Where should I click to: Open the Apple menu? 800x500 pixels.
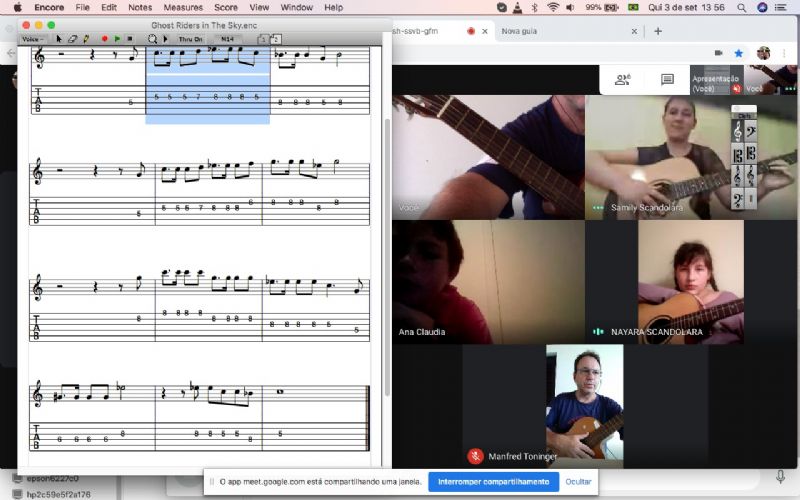coord(17,7)
